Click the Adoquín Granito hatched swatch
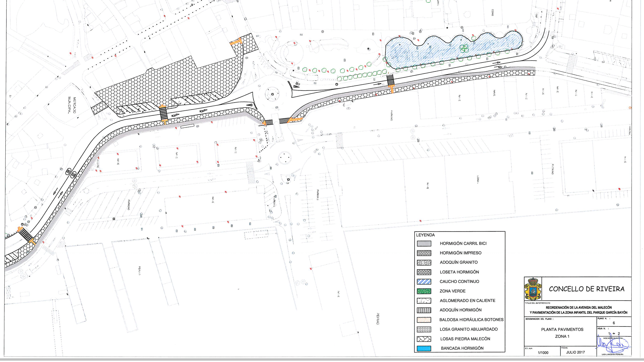The image size is (644, 362). (x=424, y=262)
